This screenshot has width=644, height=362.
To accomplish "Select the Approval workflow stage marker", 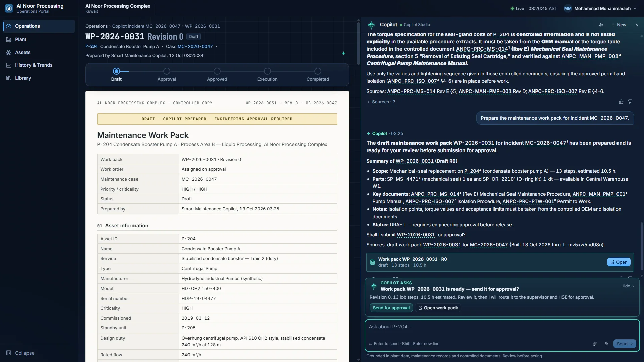I will tap(167, 71).
